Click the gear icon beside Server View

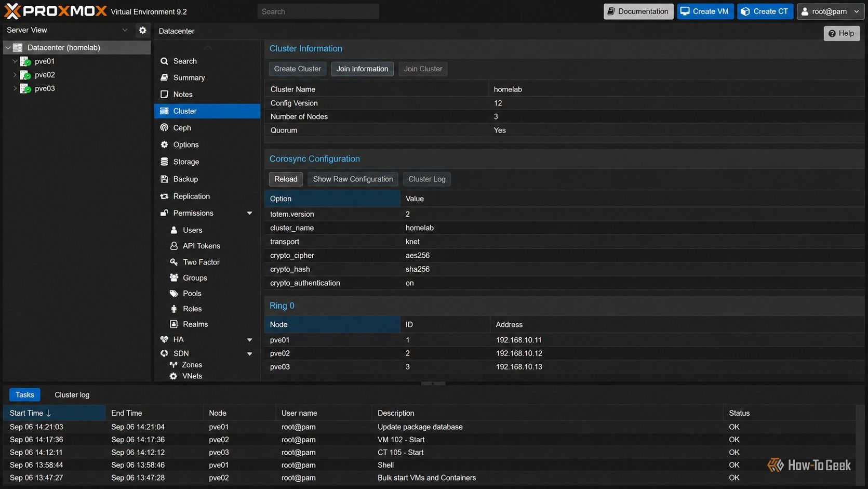pyautogui.click(x=142, y=30)
